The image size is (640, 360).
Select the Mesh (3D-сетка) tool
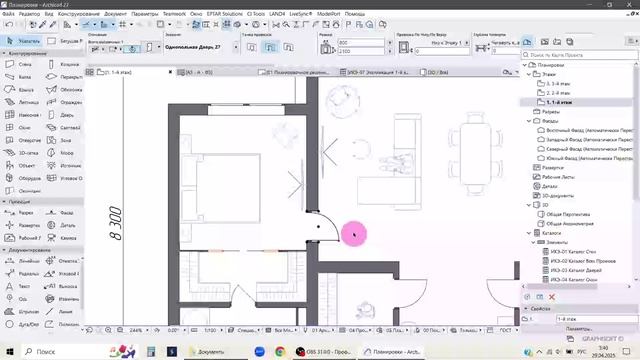[21, 153]
